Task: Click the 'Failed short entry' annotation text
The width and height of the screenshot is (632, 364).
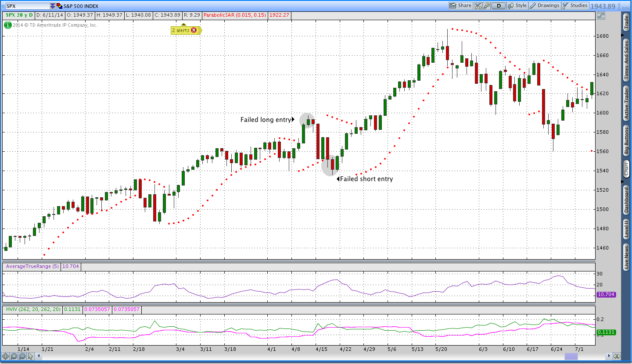Action: click(x=366, y=179)
